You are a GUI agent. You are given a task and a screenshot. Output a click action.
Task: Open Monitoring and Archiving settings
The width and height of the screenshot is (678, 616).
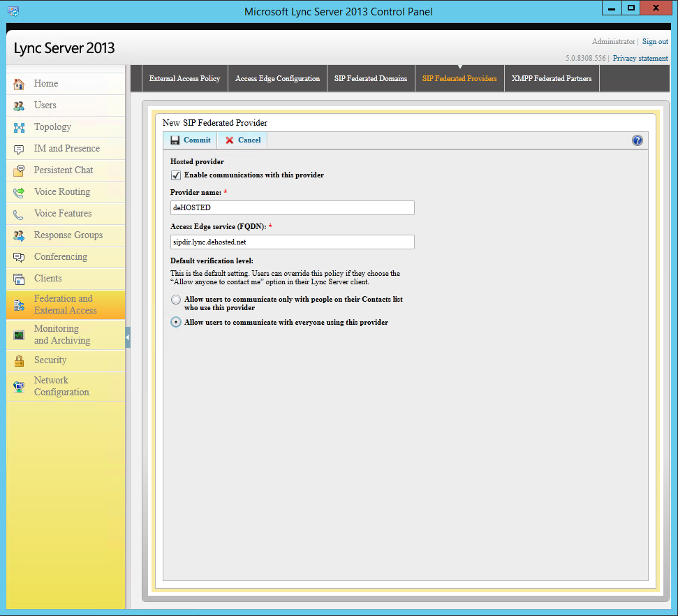click(x=61, y=334)
